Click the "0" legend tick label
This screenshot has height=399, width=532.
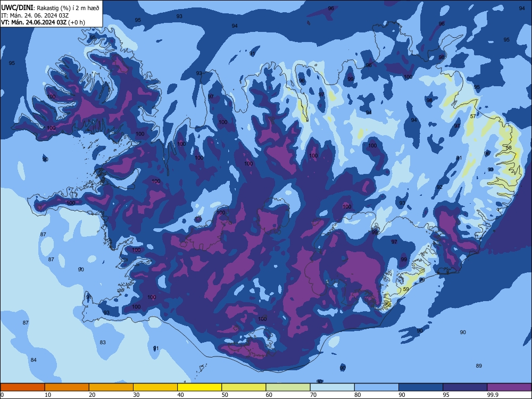(2, 395)
